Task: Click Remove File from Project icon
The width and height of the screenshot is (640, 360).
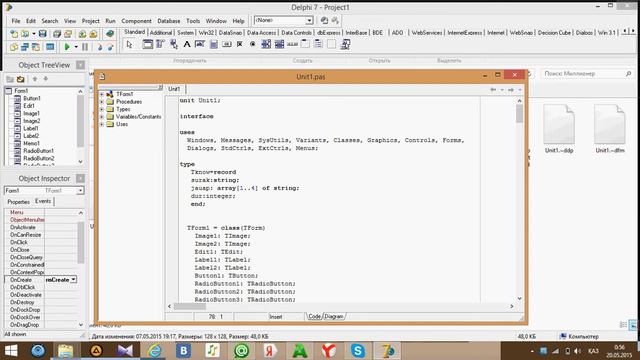Action: 93,34
